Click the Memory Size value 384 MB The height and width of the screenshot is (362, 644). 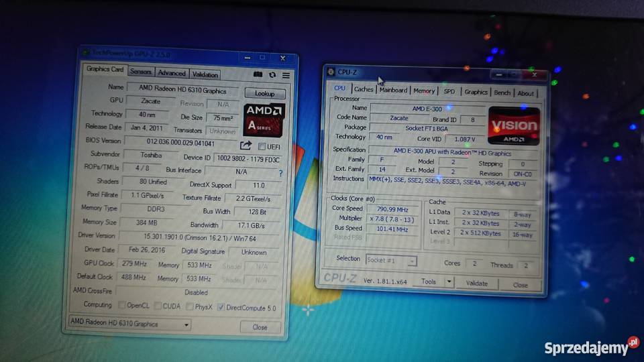coord(147,223)
